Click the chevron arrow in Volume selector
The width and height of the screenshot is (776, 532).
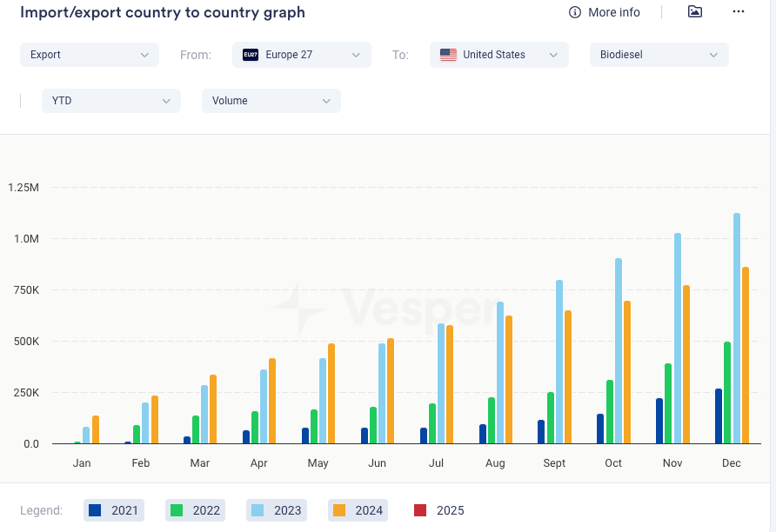pyautogui.click(x=326, y=101)
